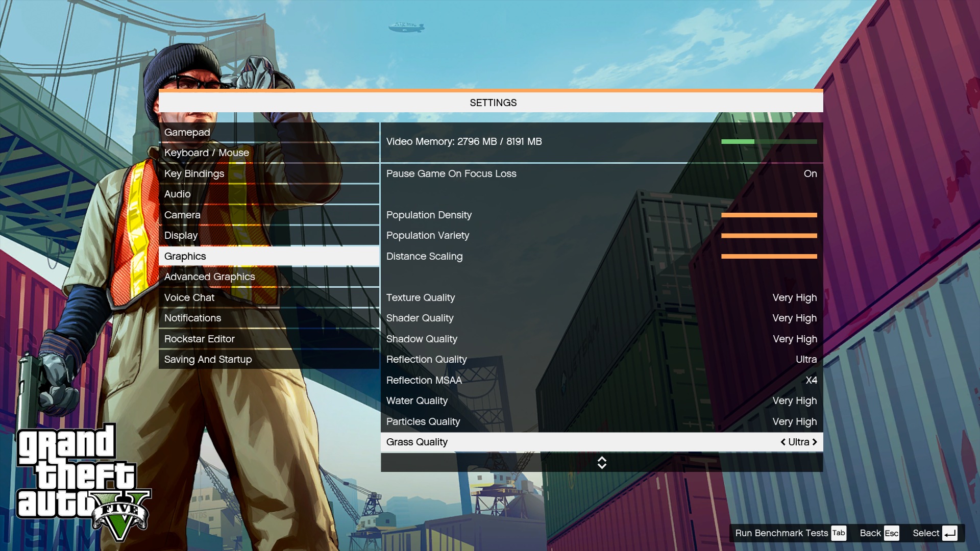Select the Advanced Graphics menu item
Screen dimensions: 980x551
click(x=209, y=277)
